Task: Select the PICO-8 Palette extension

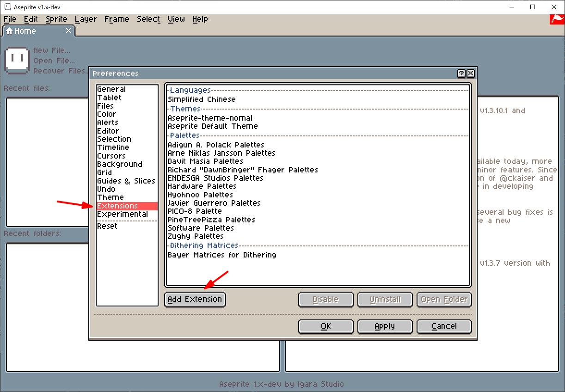Action: [318, 211]
